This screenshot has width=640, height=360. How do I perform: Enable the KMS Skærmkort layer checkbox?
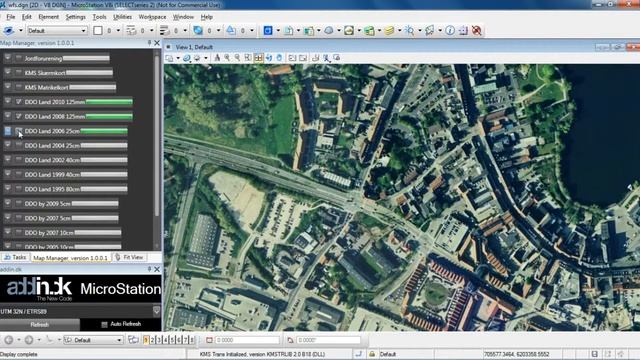(19, 73)
